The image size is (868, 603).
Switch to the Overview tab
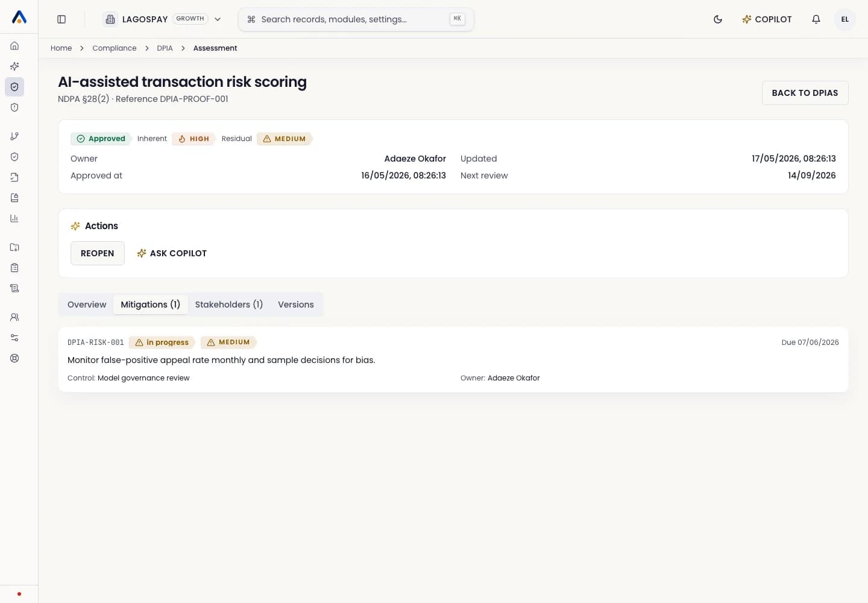tap(87, 305)
